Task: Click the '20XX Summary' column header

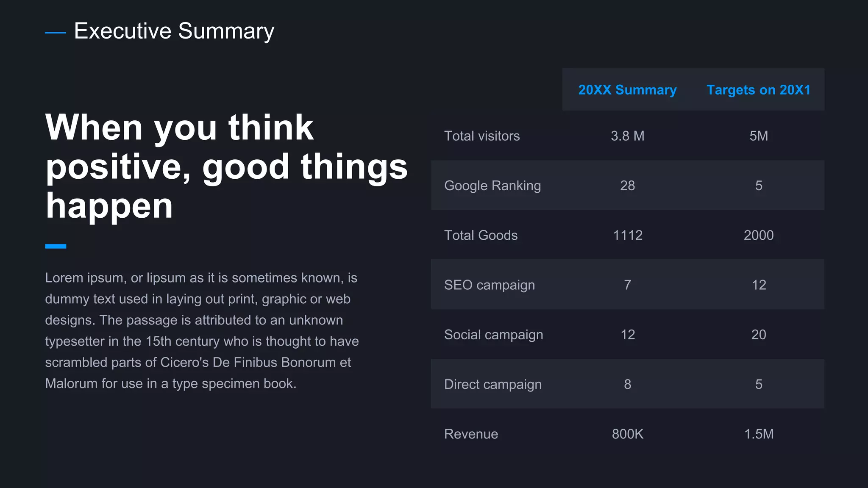Action: click(627, 90)
